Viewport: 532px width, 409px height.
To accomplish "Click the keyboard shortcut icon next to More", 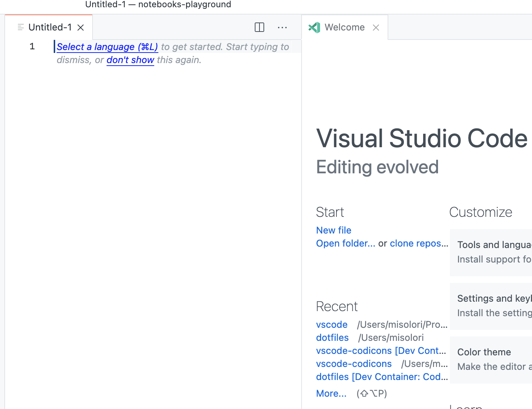I will coord(371,393).
